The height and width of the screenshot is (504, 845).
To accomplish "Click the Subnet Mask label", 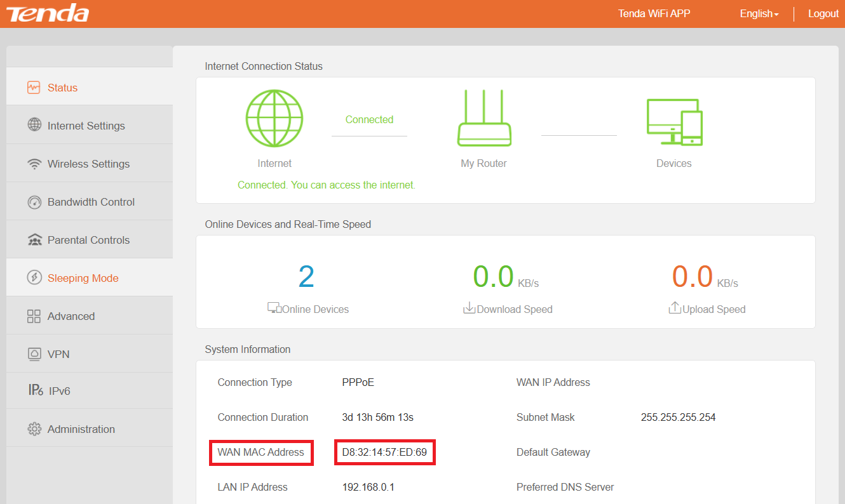I will (x=545, y=417).
